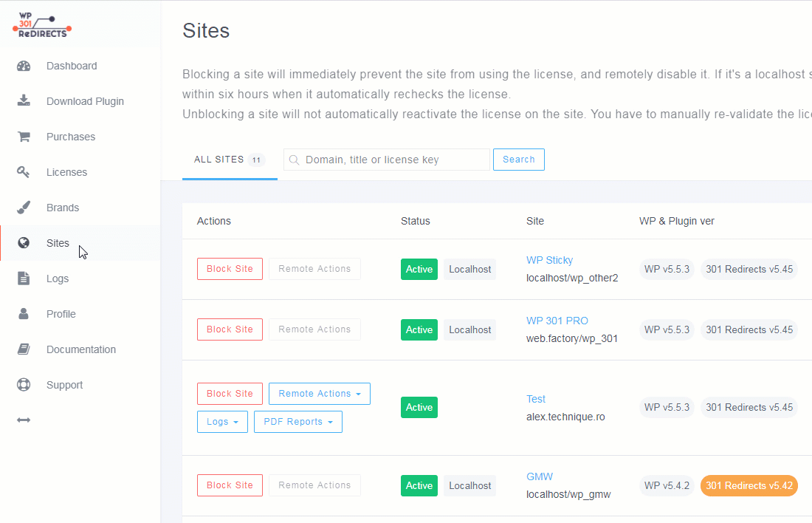Open the Licenses page
The width and height of the screenshot is (812, 523).
[66, 172]
